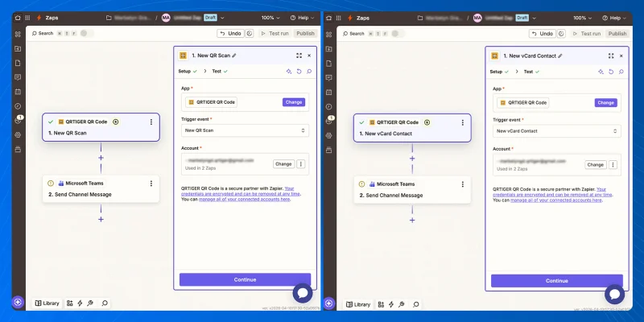Viewport: 644px width, 322px height.
Task: Click plus below New QR Scan step
Action: point(101,158)
